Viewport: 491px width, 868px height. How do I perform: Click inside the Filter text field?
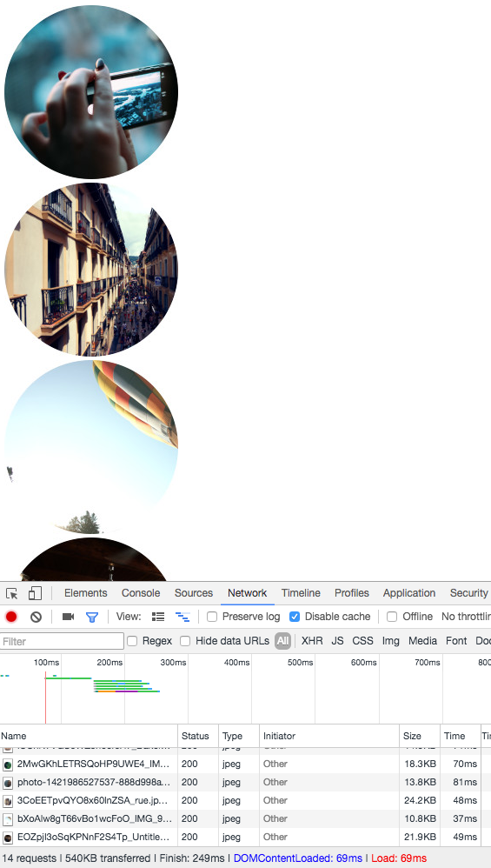click(62, 642)
